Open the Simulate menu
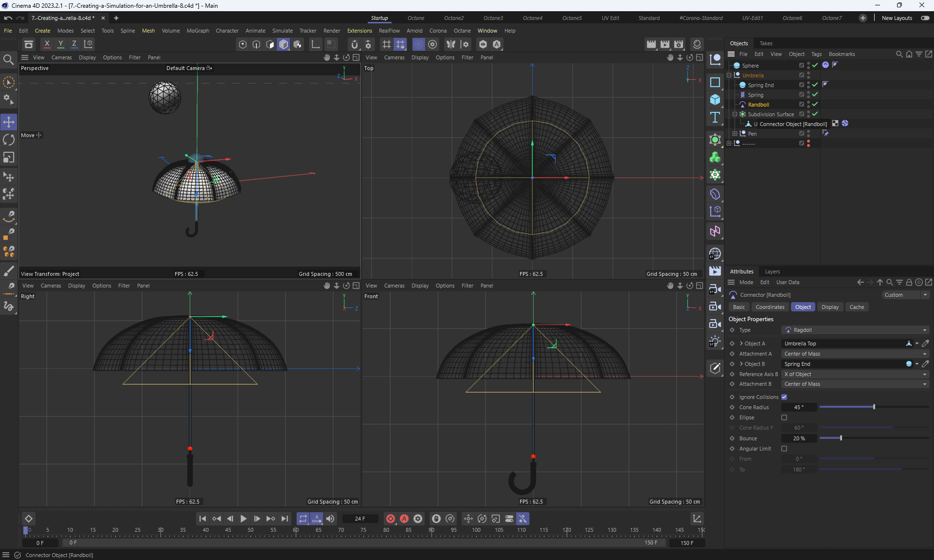 tap(282, 31)
